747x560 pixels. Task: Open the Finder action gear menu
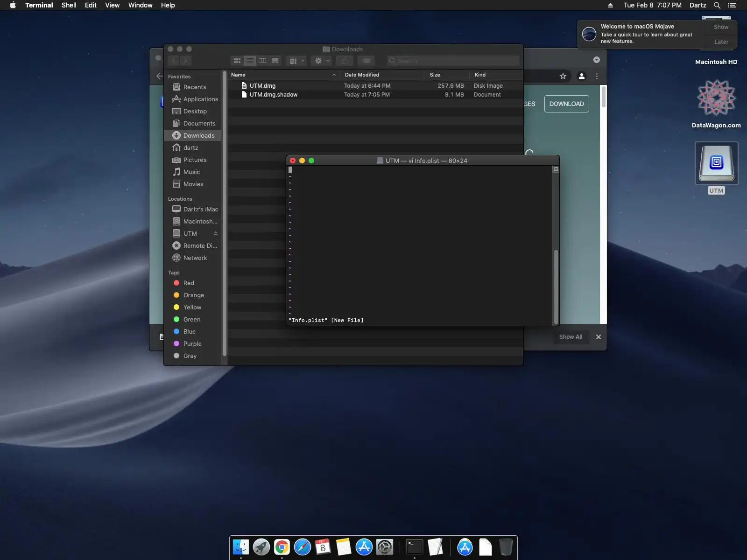(x=322, y=61)
